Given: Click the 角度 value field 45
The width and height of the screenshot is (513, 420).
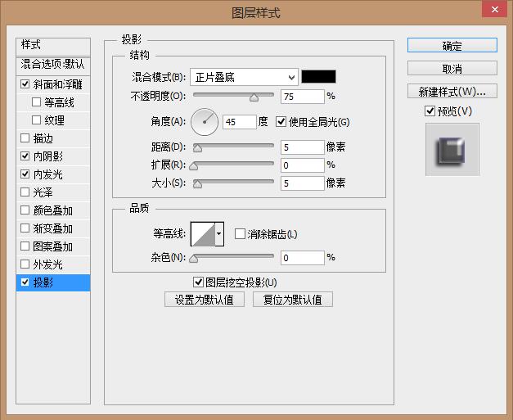Looking at the screenshot, I should tap(240, 122).
